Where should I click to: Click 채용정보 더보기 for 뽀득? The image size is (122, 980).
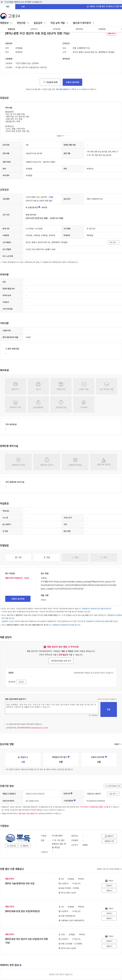click(109, 841)
